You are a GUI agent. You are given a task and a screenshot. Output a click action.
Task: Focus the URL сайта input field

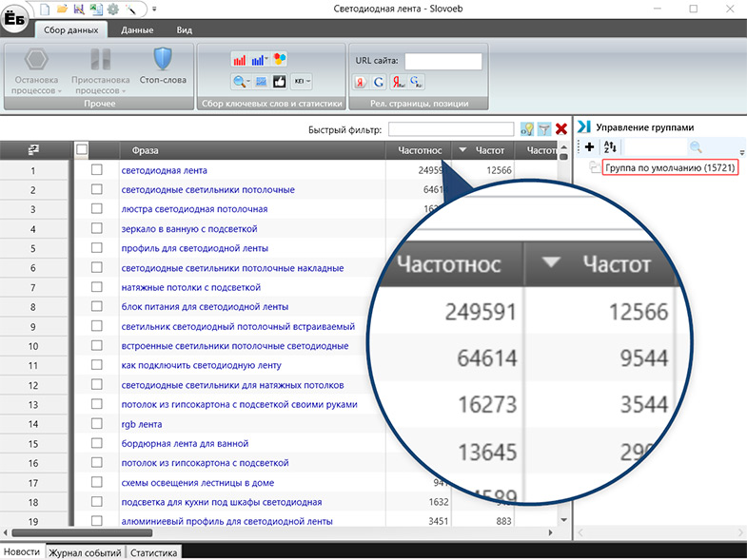coord(443,62)
